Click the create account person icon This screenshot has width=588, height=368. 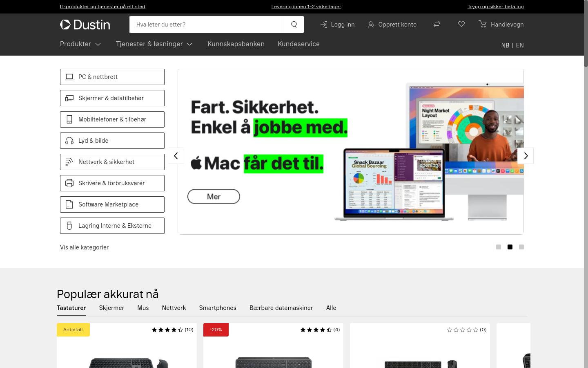click(x=371, y=25)
